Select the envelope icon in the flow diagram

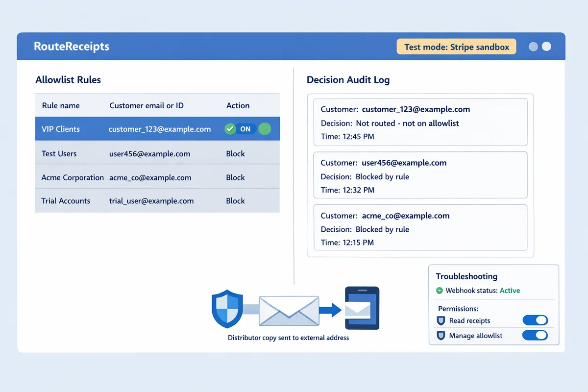coord(289,310)
